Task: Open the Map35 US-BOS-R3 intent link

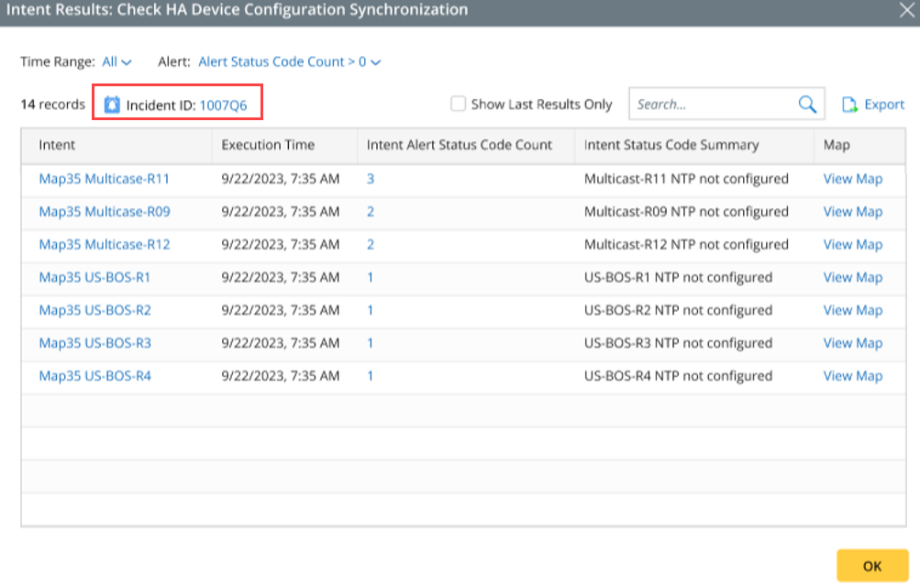Action: click(x=94, y=343)
